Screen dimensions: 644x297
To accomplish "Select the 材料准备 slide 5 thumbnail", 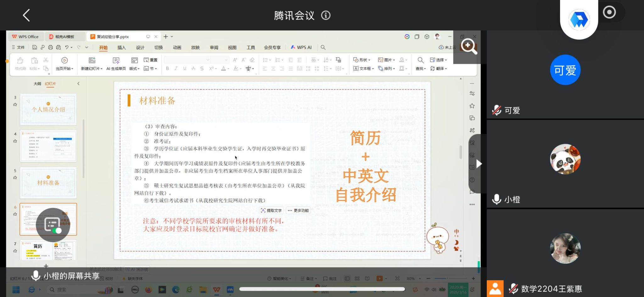I will click(x=48, y=183).
